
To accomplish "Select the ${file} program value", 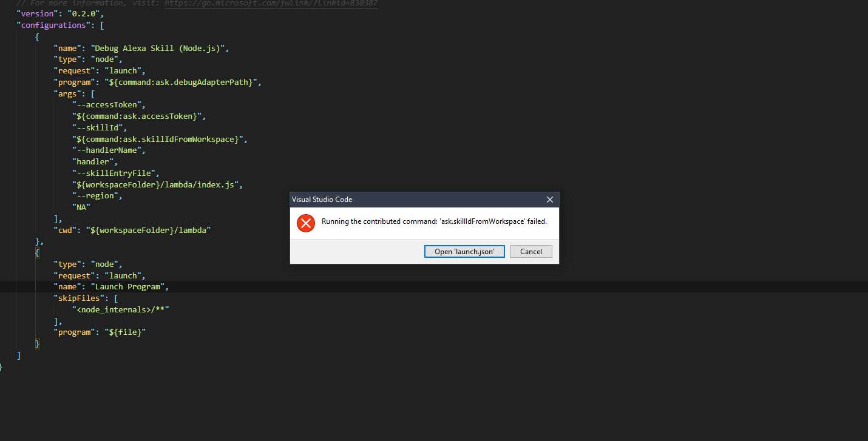I will click(x=126, y=332).
